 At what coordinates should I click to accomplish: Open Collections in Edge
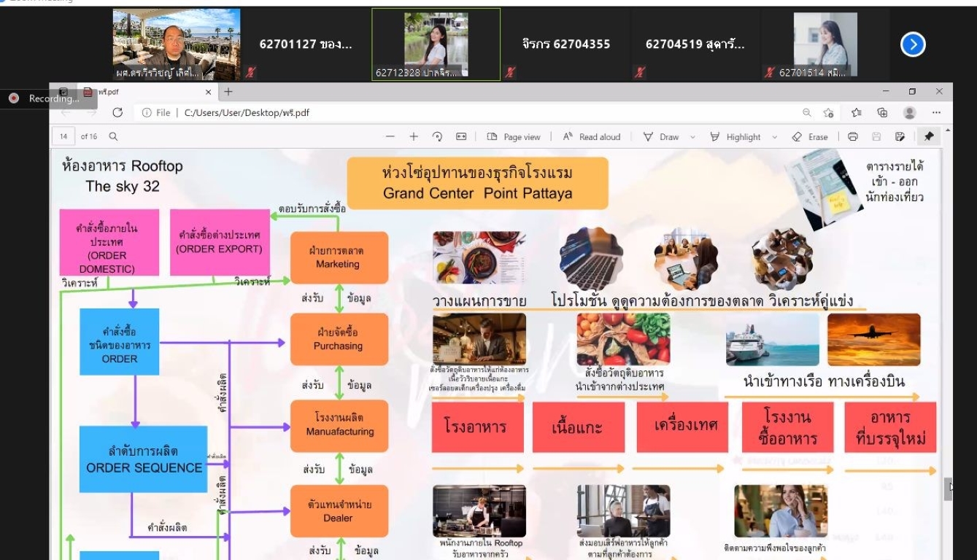[882, 112]
